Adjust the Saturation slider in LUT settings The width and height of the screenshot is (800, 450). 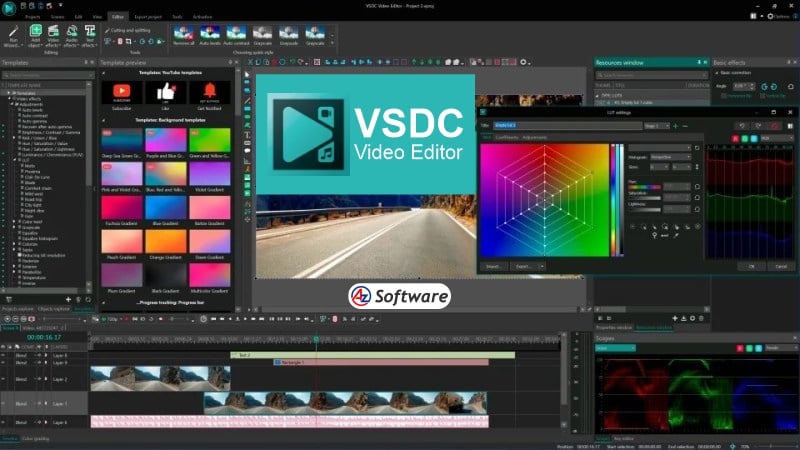point(644,198)
